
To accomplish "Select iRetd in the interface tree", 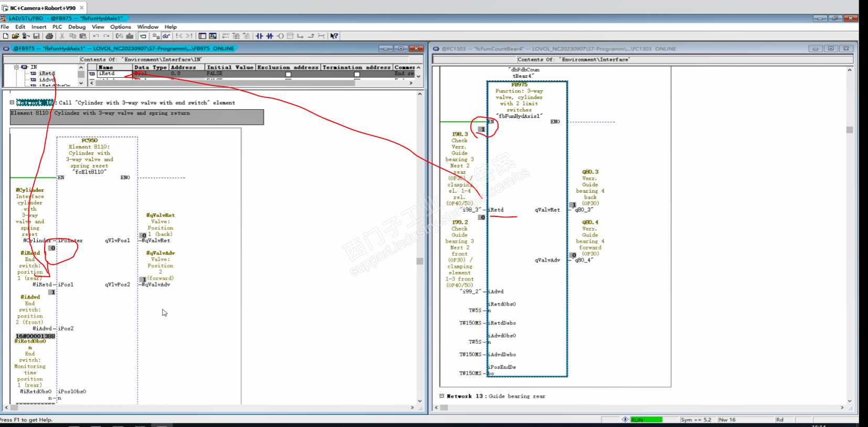I will coord(47,74).
